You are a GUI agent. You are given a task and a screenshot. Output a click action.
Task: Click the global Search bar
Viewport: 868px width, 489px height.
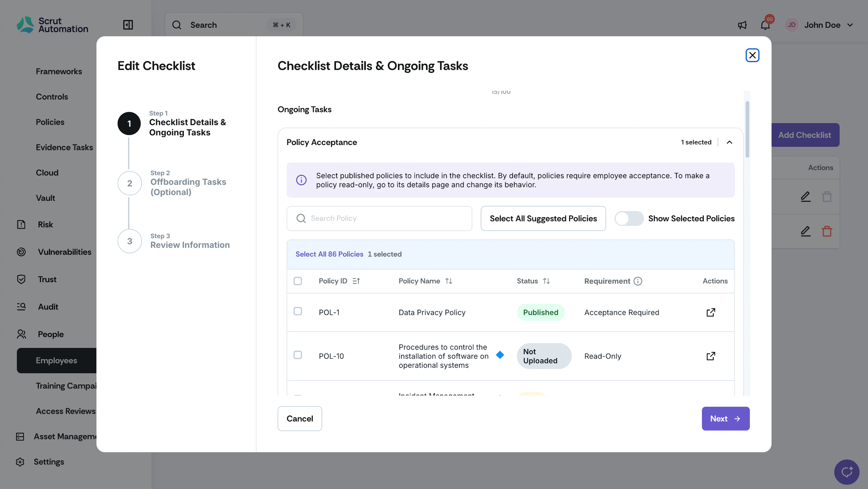(234, 25)
